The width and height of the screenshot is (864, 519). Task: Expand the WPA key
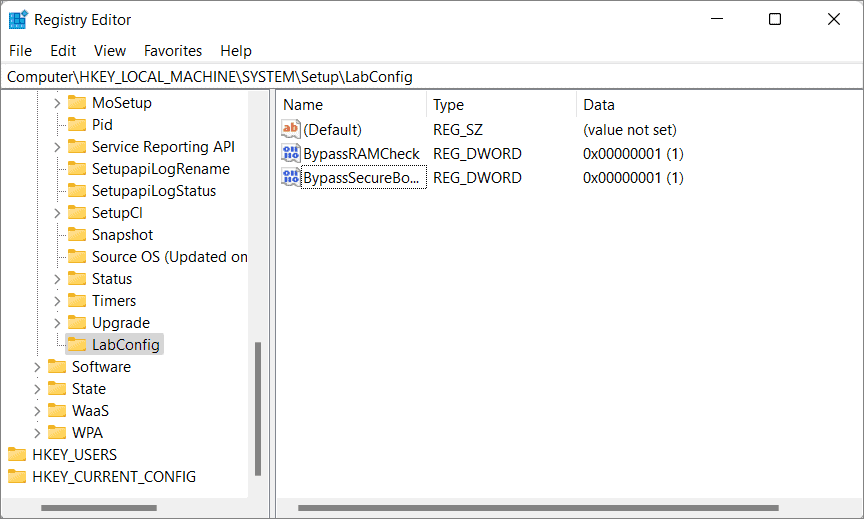tap(37, 434)
